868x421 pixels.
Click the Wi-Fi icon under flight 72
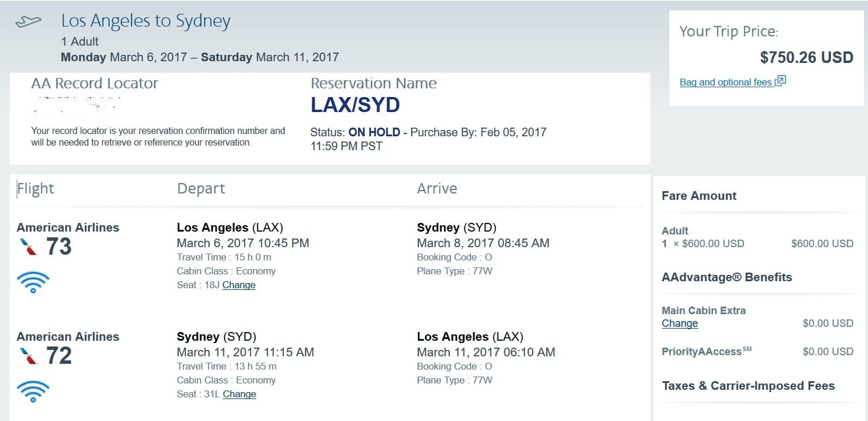pos(33,392)
